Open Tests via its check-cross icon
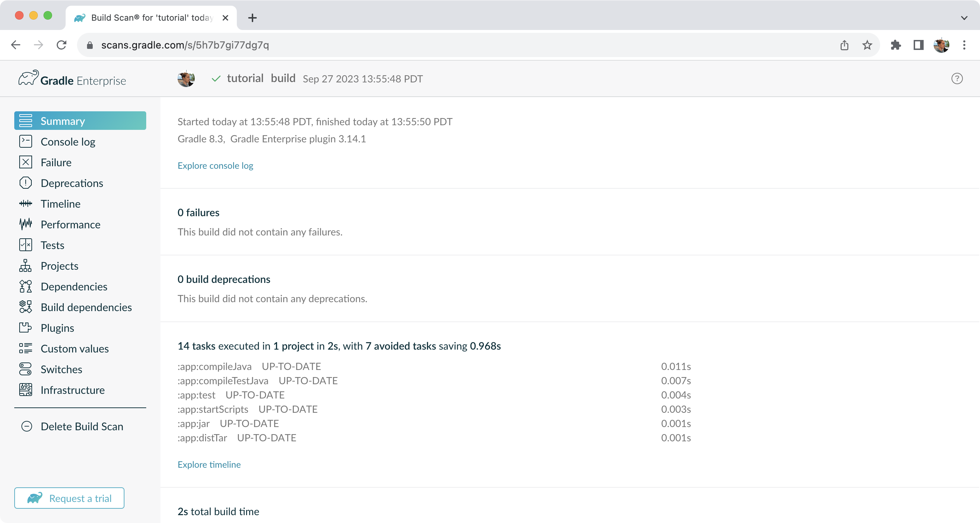The image size is (980, 523). (25, 245)
